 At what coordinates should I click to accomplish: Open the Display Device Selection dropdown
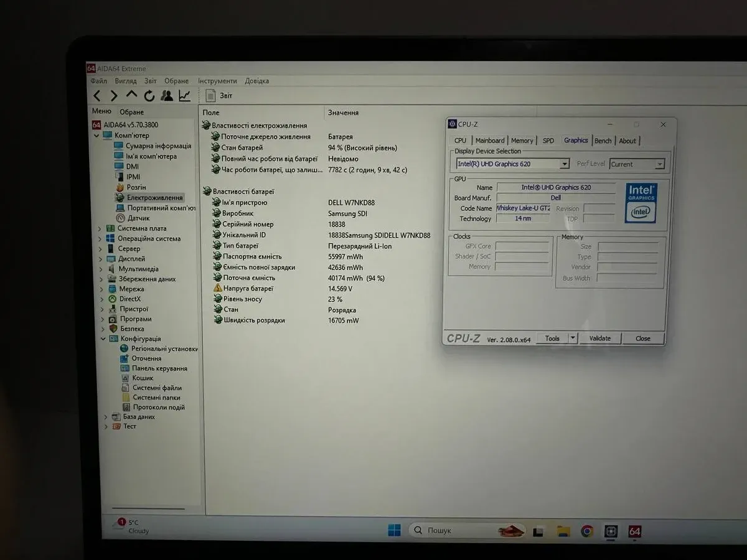click(564, 164)
